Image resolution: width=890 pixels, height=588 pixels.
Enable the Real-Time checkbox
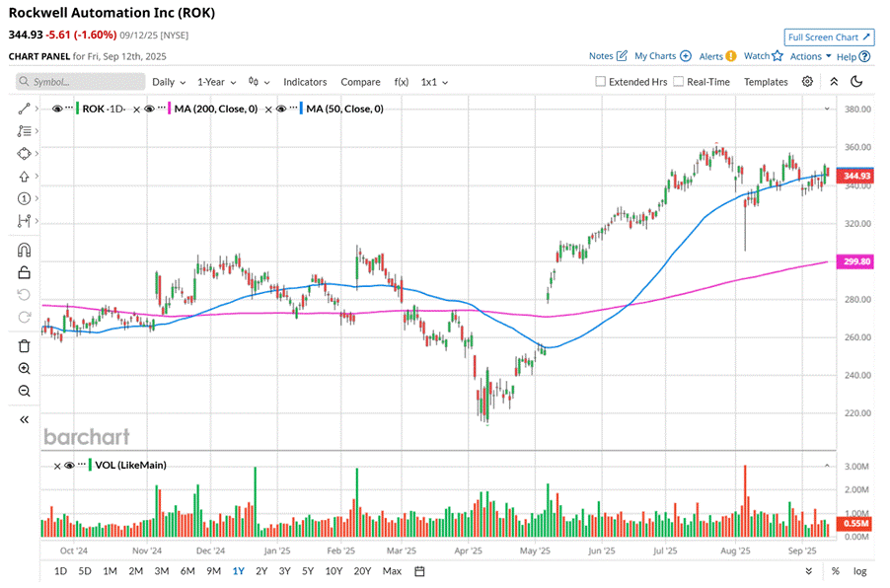[678, 81]
